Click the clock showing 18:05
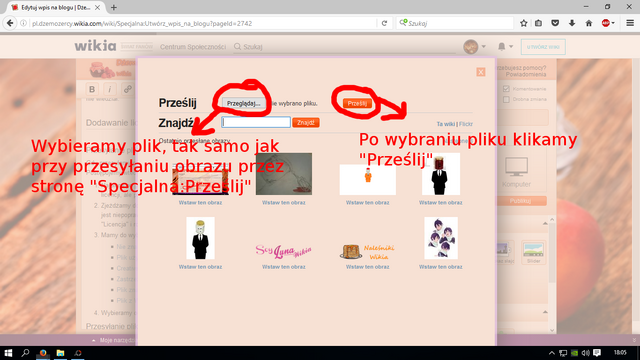This screenshot has width=640, height=360. [620, 352]
